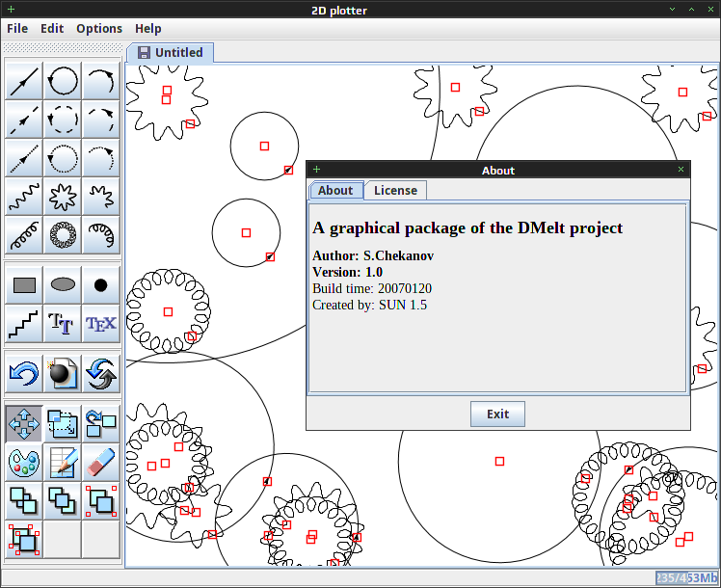
Task: Click the Exit button in About dialog
Action: tap(497, 414)
